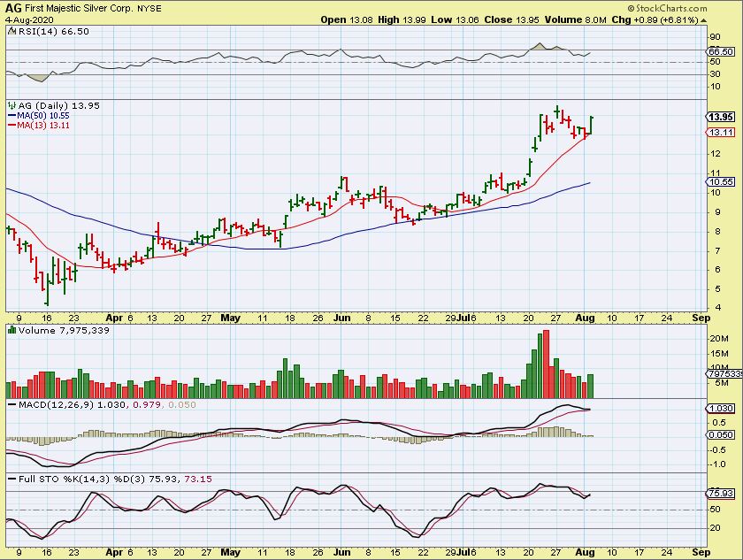This screenshot has height=560, width=743.
Task: Click the Jun label under the stochastic panel
Action: click(341, 552)
